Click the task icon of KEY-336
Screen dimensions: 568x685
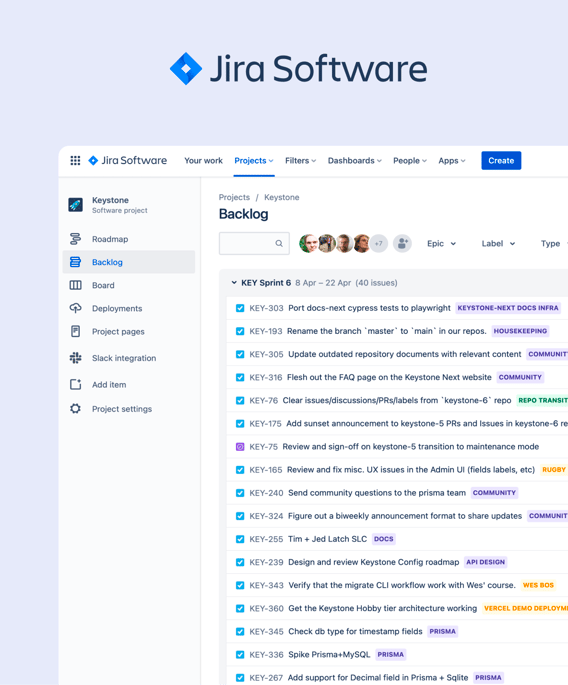click(x=240, y=655)
